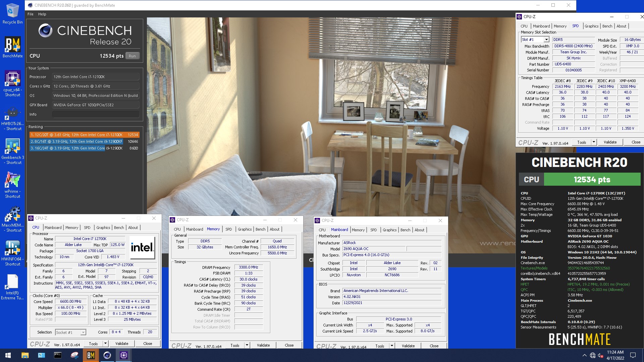Open the Cinebench File menu
This screenshot has height=362, width=644.
tap(31, 14)
